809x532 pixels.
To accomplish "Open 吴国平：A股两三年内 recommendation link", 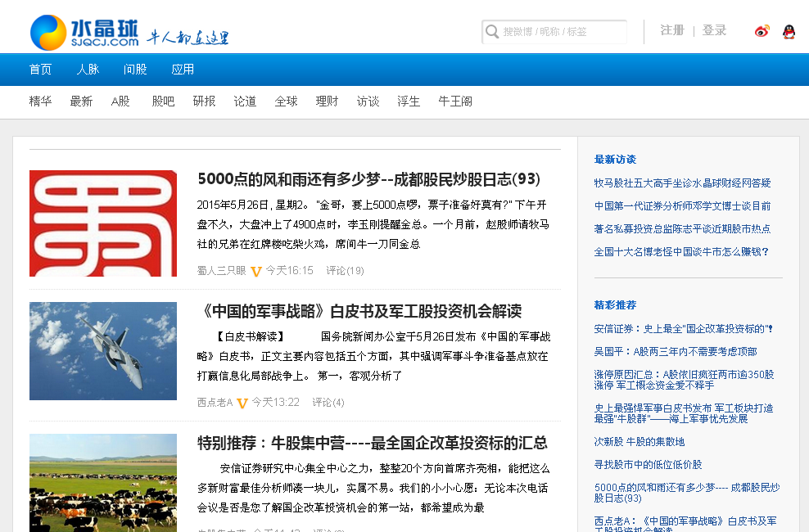I will point(676,352).
